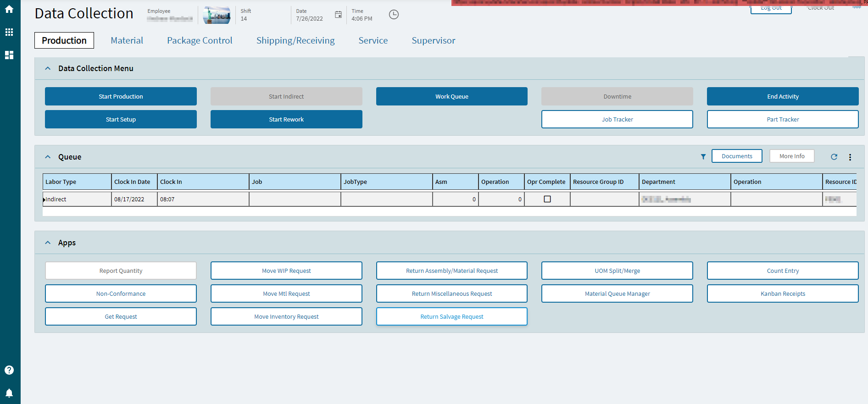The image size is (868, 404).
Task: Open the Shipping/Receiving tab
Action: click(x=295, y=40)
